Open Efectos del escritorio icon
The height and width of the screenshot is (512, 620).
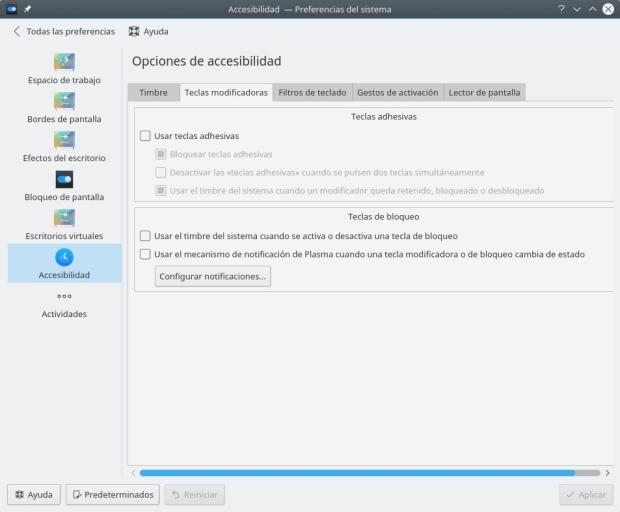tap(64, 139)
